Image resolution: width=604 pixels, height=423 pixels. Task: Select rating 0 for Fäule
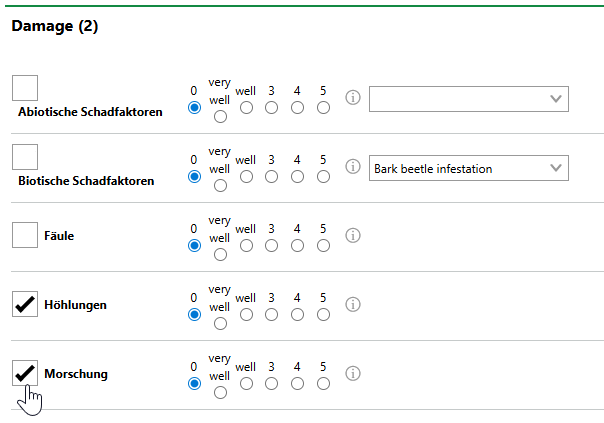(x=194, y=245)
